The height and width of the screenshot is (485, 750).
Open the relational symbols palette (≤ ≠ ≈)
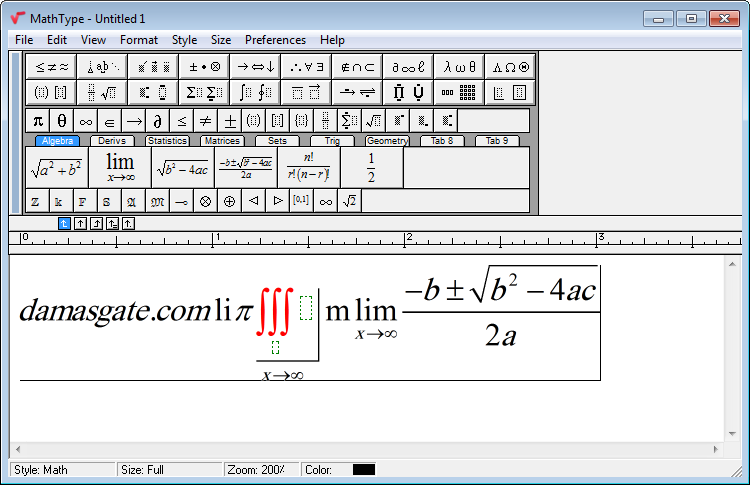(x=51, y=66)
